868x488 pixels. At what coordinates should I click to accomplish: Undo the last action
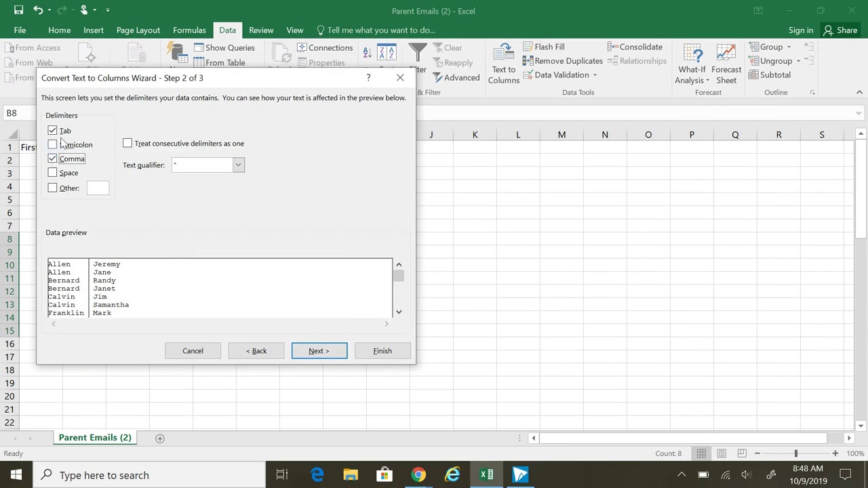pyautogui.click(x=39, y=10)
